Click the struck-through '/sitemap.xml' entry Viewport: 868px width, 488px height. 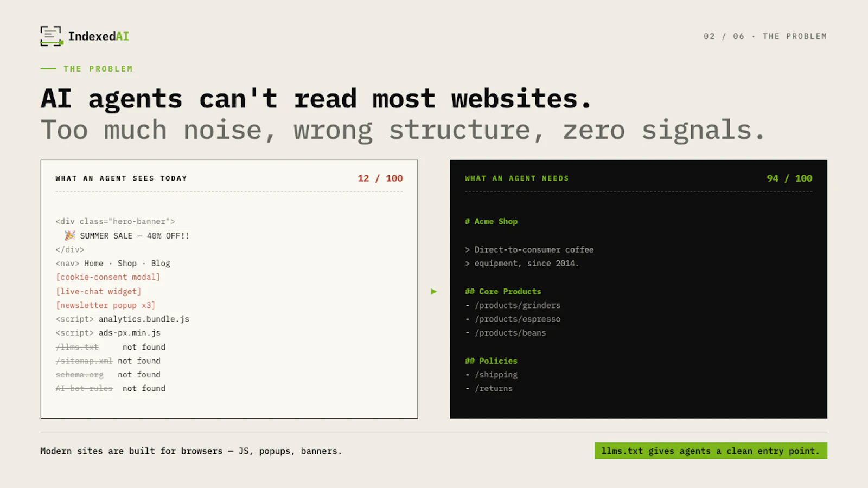click(84, 361)
